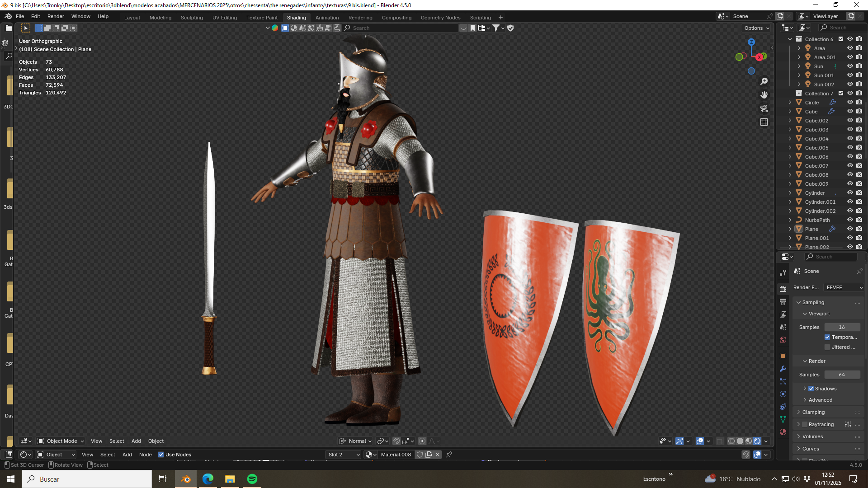Open the Modifiers wrench properties tab
Screen dimensions: 868x488
click(783, 369)
